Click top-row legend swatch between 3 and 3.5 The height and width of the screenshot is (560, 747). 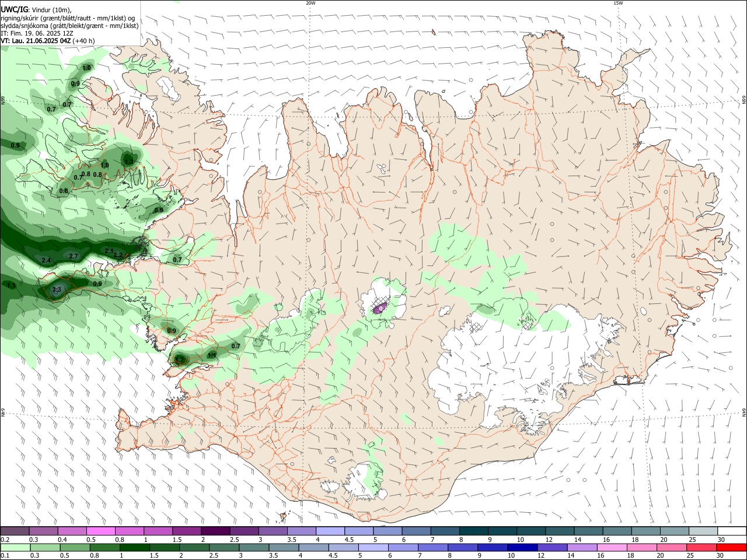point(273,531)
